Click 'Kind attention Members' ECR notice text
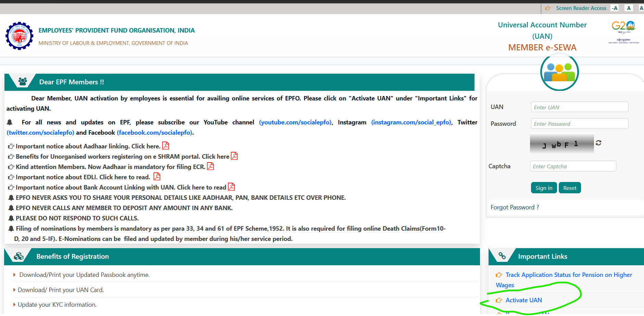Screen dimensions: 644x316 coord(111,167)
